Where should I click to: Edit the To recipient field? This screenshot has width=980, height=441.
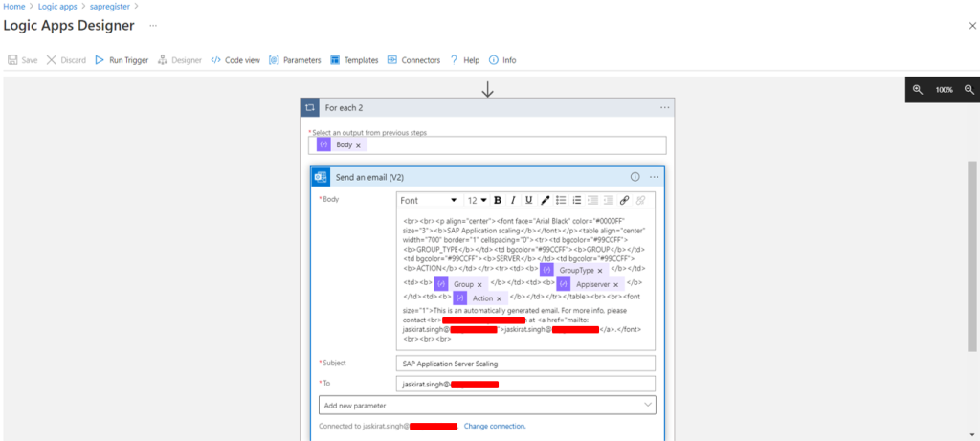click(525, 384)
